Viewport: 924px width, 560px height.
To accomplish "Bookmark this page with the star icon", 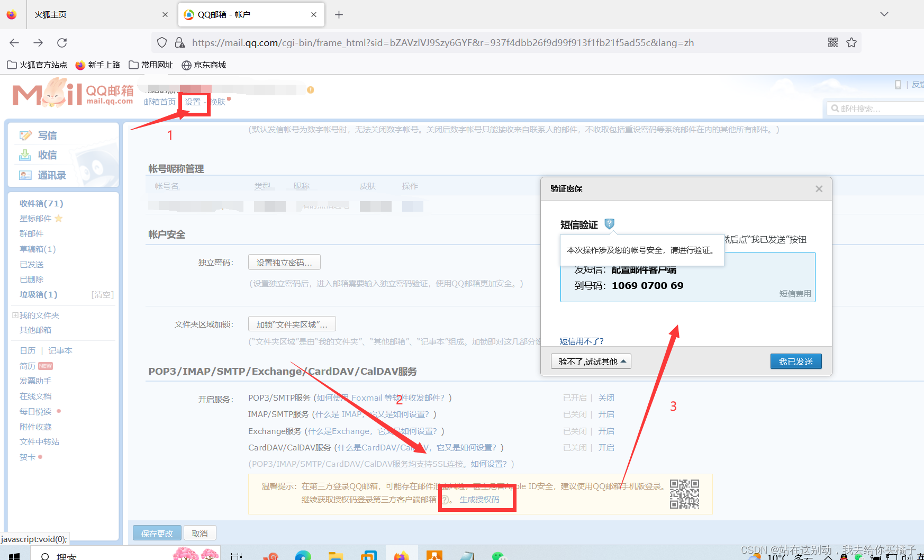I will pyautogui.click(x=851, y=42).
